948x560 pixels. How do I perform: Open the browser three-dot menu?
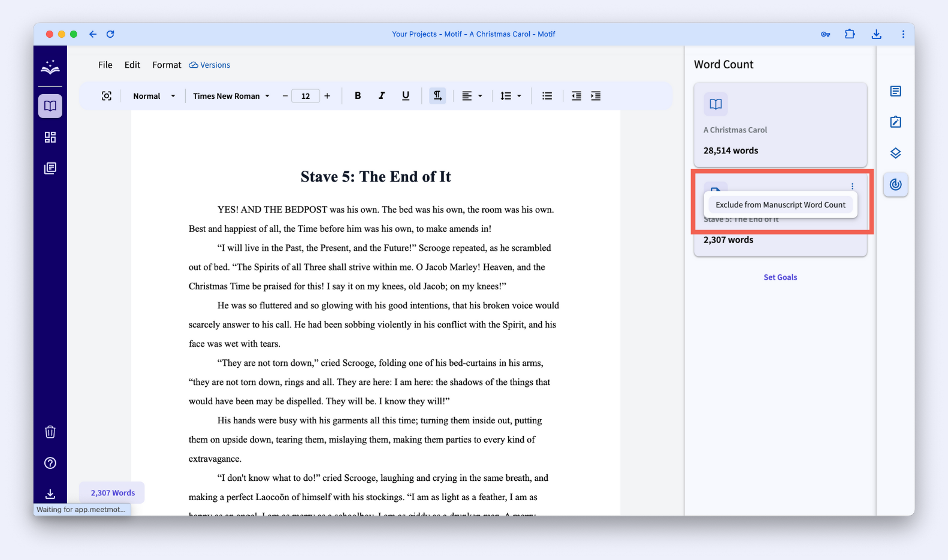903,34
